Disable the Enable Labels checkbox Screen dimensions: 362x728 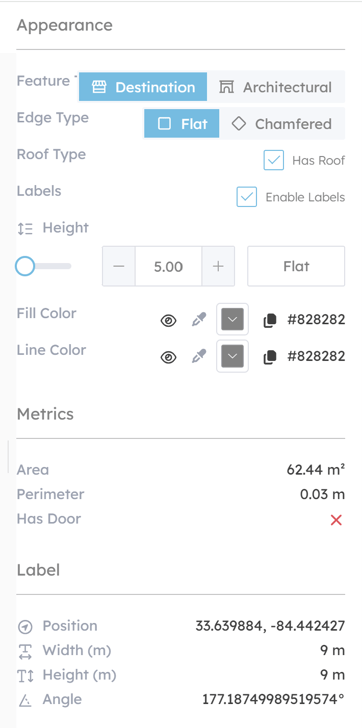246,197
